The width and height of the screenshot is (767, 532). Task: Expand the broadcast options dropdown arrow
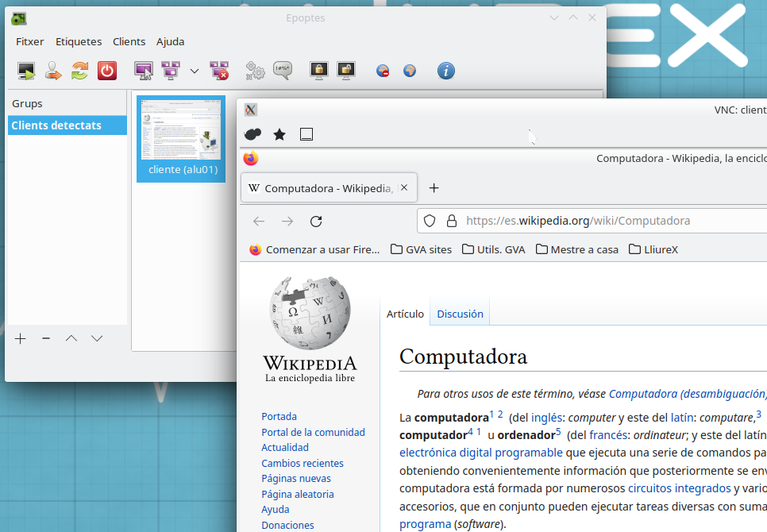pos(195,71)
